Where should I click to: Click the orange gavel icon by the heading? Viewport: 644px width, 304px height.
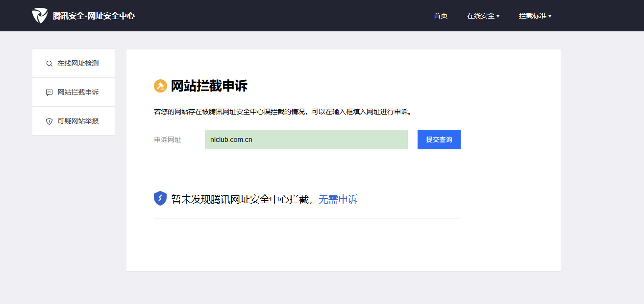[160, 86]
